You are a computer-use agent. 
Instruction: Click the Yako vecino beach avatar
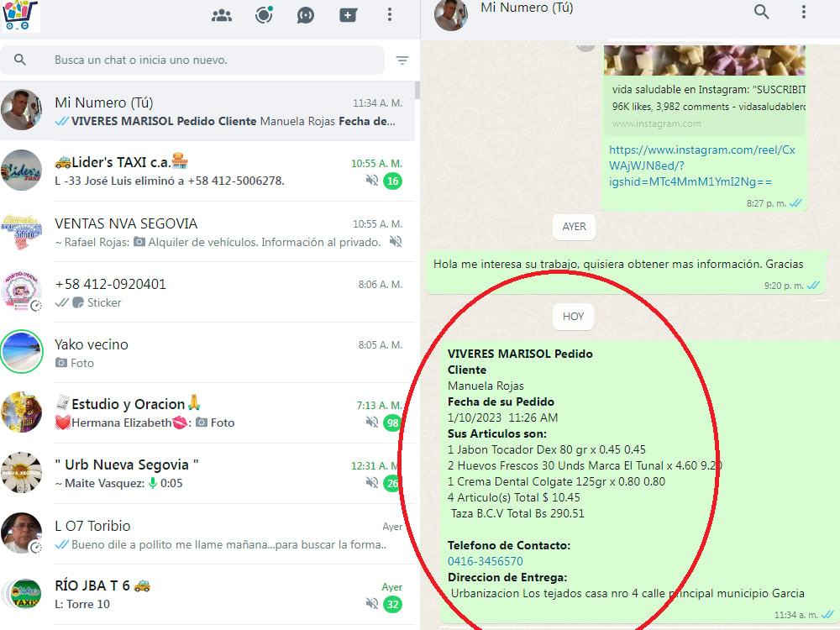point(22,351)
